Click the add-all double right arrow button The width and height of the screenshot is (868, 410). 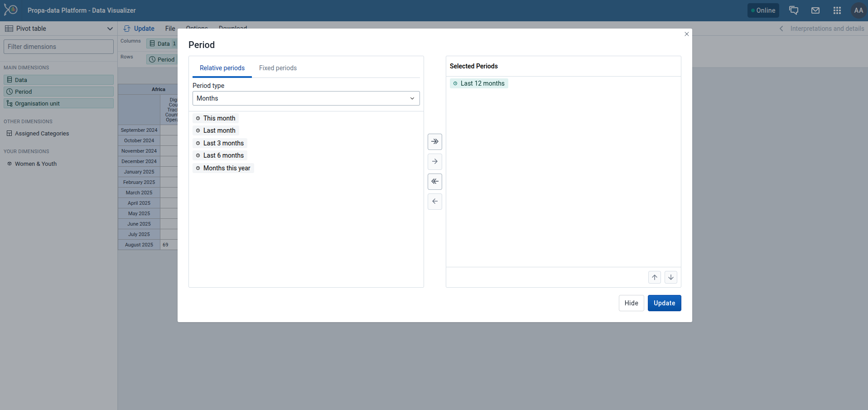(x=434, y=142)
